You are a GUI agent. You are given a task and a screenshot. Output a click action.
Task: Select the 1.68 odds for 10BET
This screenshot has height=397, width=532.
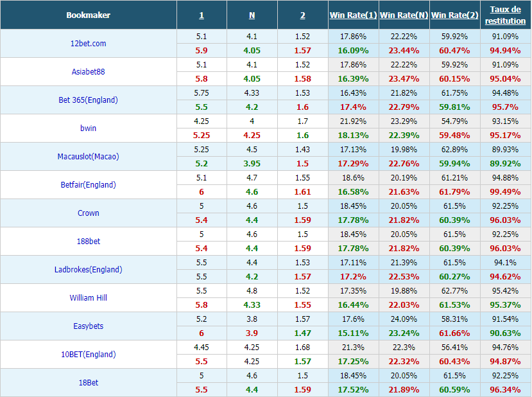(x=303, y=348)
